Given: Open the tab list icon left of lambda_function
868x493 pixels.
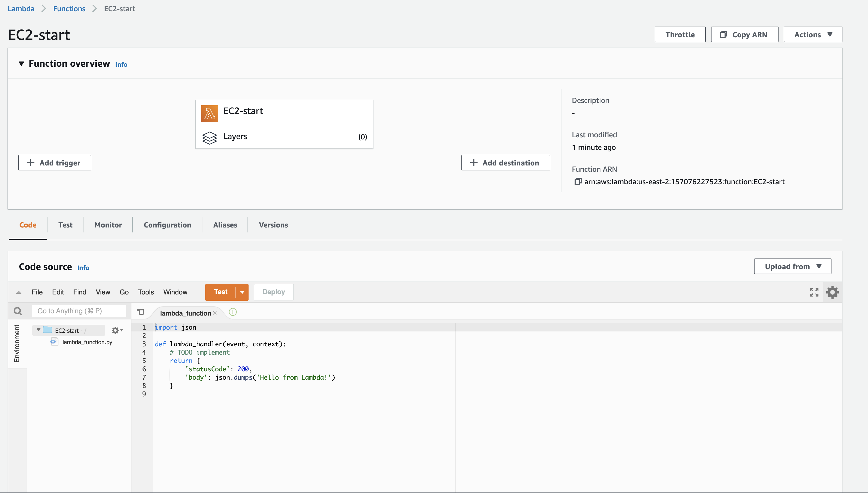Looking at the screenshot, I should pos(140,312).
